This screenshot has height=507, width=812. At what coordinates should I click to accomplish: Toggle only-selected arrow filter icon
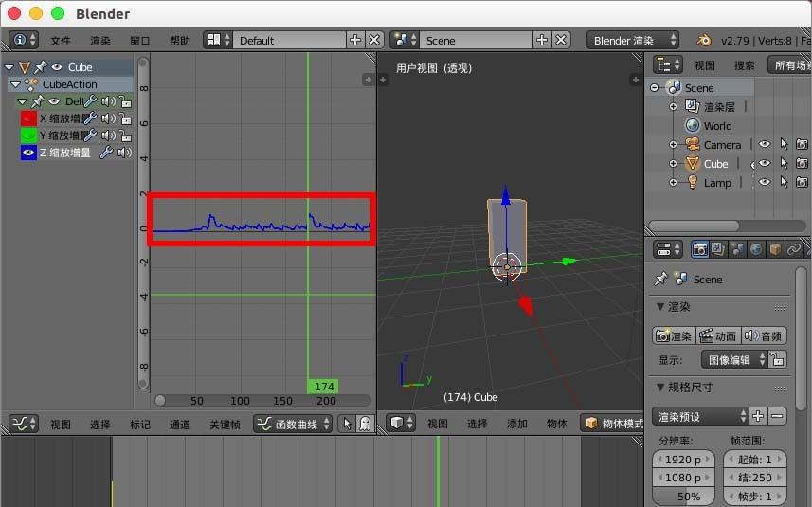(347, 424)
